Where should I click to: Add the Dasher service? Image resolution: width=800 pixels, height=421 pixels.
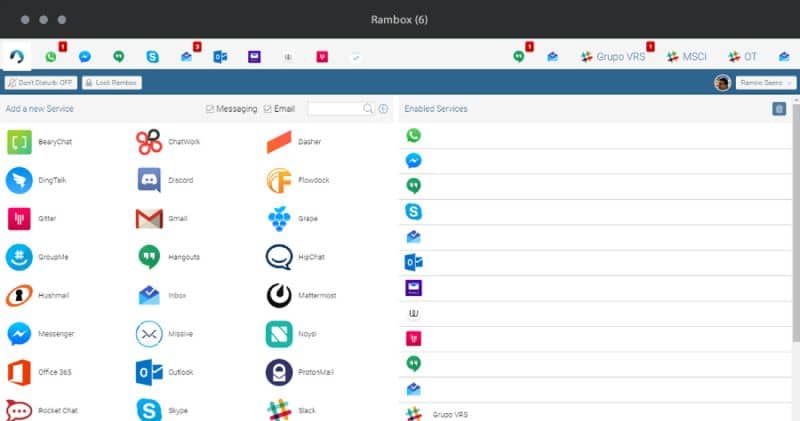point(294,142)
